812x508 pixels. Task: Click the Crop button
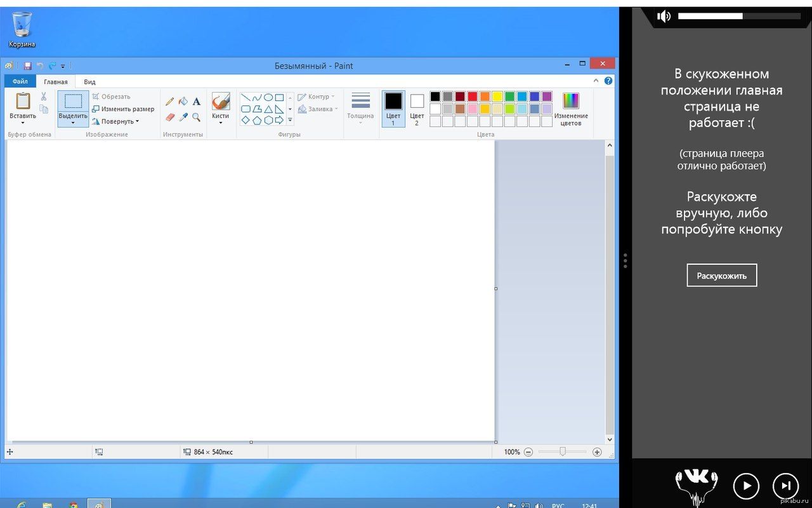pos(111,97)
